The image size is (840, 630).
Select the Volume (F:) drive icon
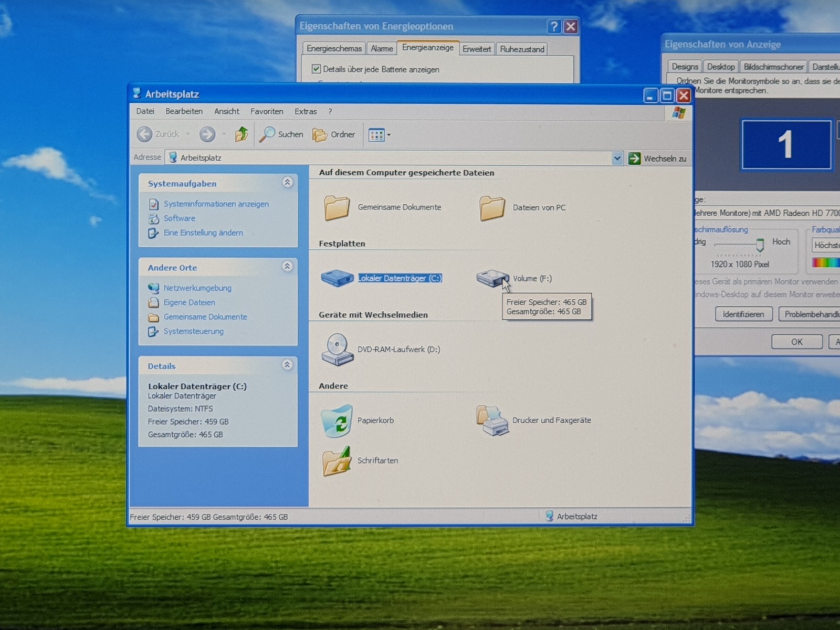point(492,278)
